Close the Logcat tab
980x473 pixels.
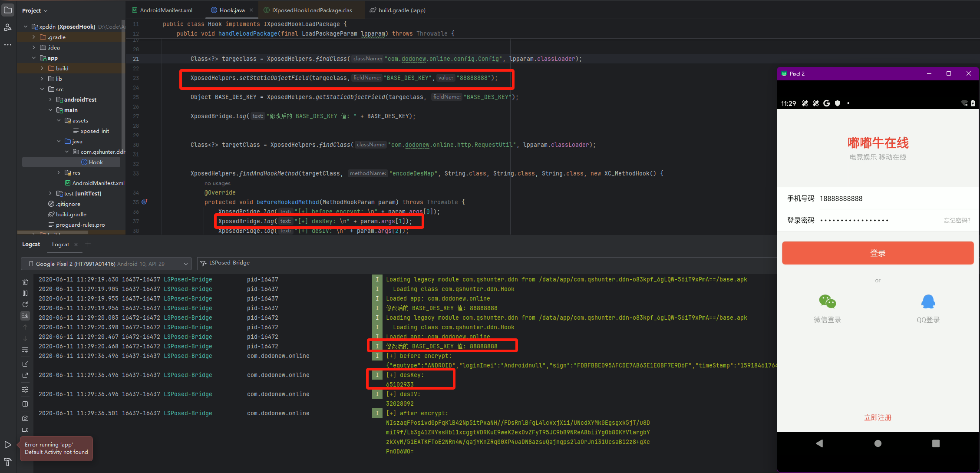pyautogui.click(x=76, y=245)
